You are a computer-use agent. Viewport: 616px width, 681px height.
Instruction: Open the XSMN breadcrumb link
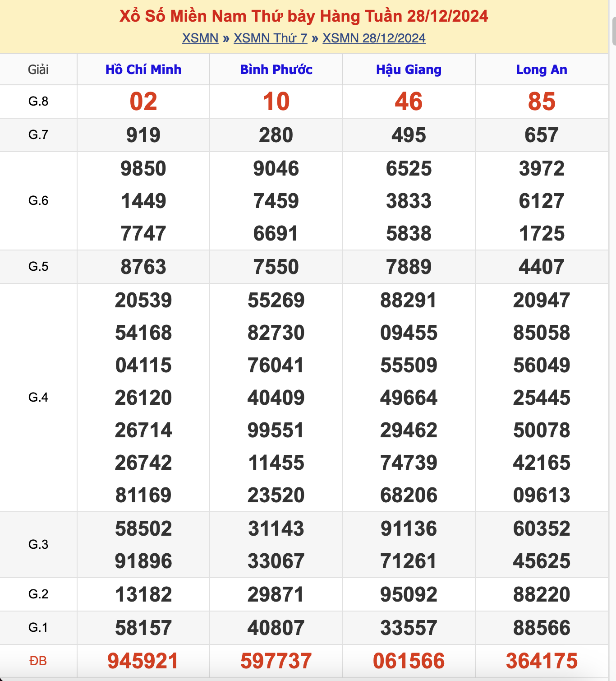(200, 38)
